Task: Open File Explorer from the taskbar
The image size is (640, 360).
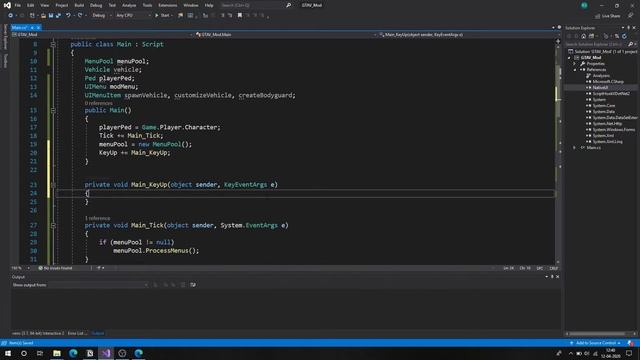Action: pos(57,353)
